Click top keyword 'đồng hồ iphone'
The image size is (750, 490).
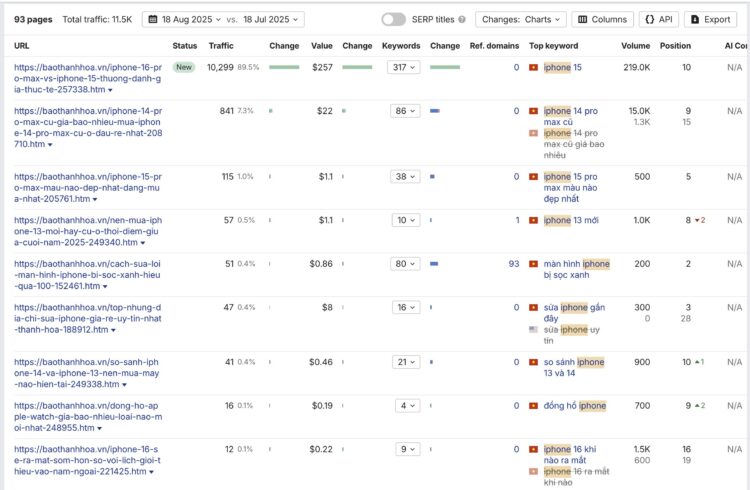(x=574, y=406)
